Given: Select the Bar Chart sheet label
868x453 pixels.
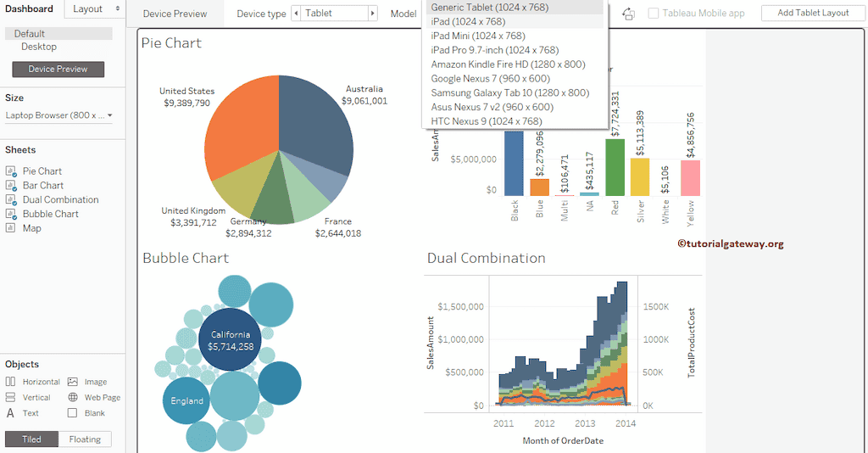Looking at the screenshot, I should (x=43, y=186).
